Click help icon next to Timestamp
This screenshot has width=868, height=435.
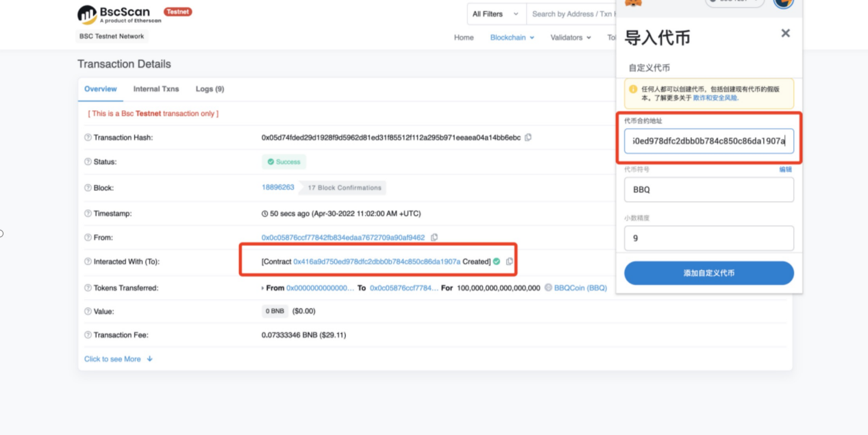(88, 214)
